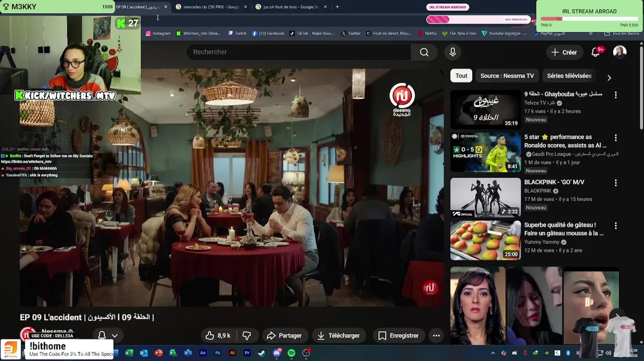Click the video title EP 09 L'accident
Image resolution: width=644 pixels, height=361 pixels.
(86, 317)
